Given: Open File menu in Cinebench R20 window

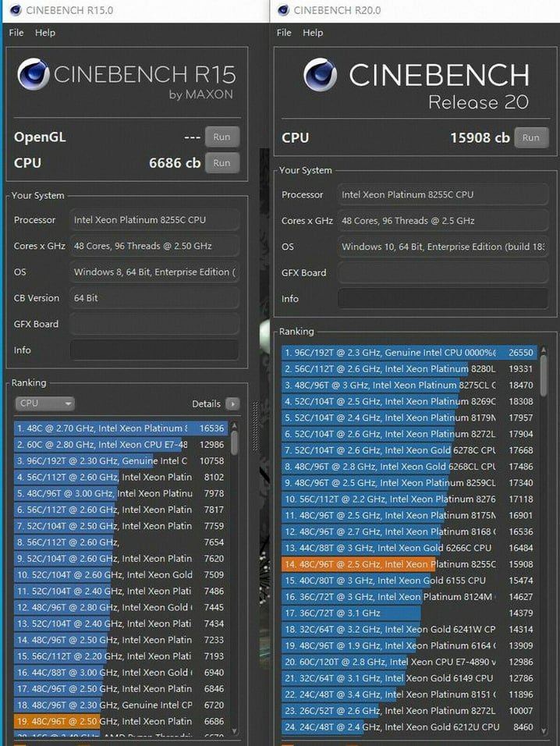Looking at the screenshot, I should coord(284,33).
